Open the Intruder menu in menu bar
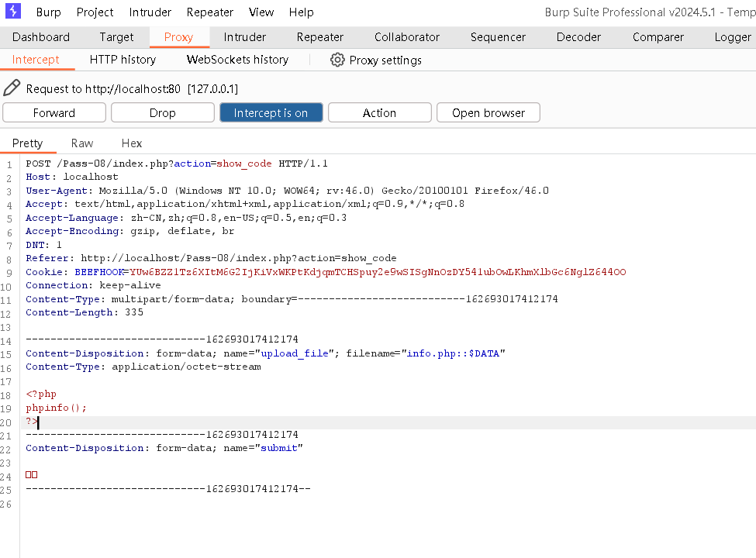 click(150, 12)
